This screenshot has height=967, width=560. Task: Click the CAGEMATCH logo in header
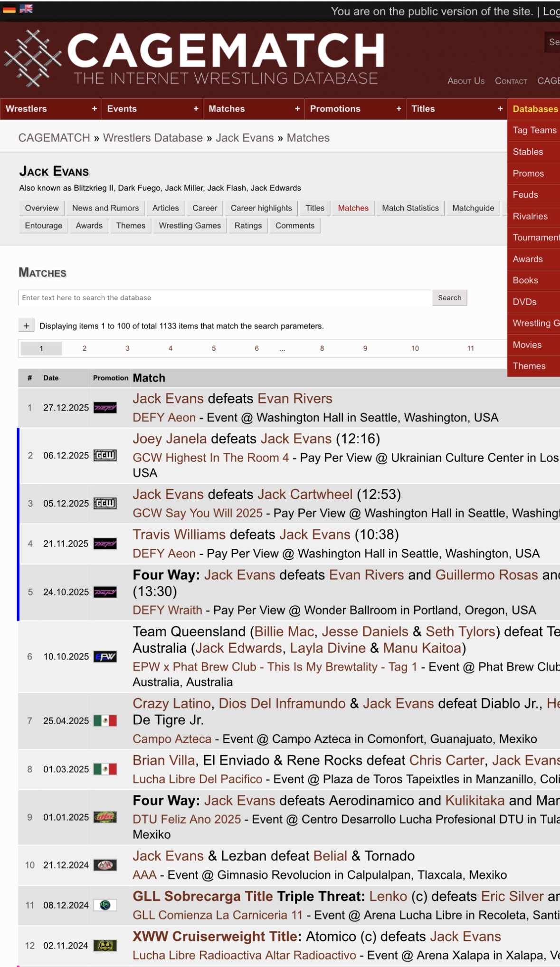pos(195,59)
